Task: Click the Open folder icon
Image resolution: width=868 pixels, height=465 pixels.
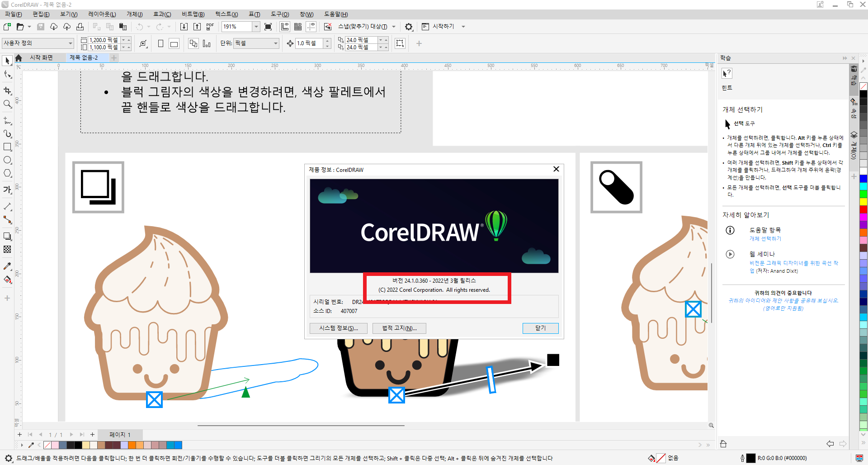Action: click(20, 27)
